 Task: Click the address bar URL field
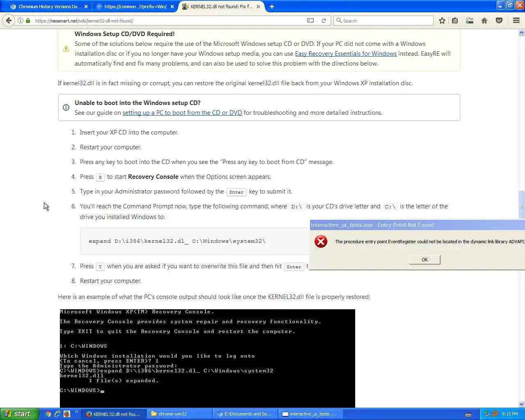[168, 21]
